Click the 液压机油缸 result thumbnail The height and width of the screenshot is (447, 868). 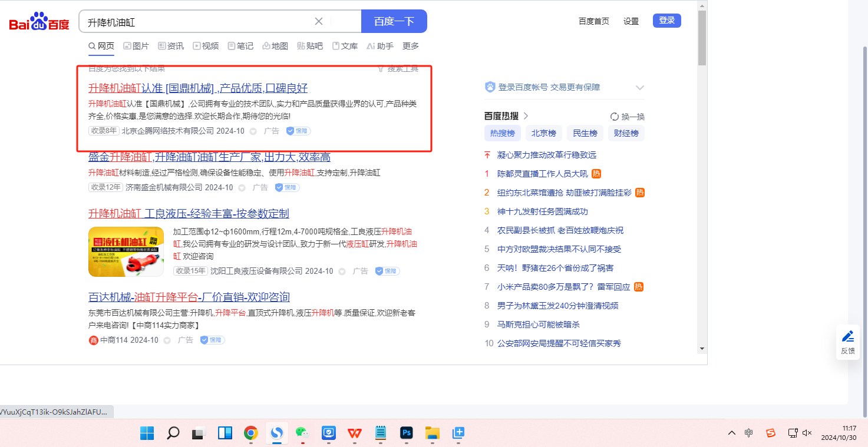[x=126, y=251]
